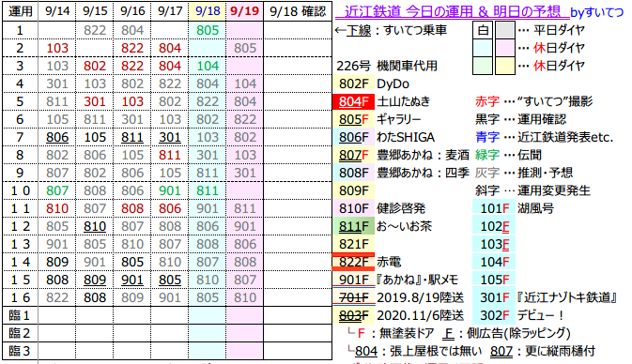The image size is (632, 364).
Task: Click the 緑字 legend label
Action: [x=486, y=155]
